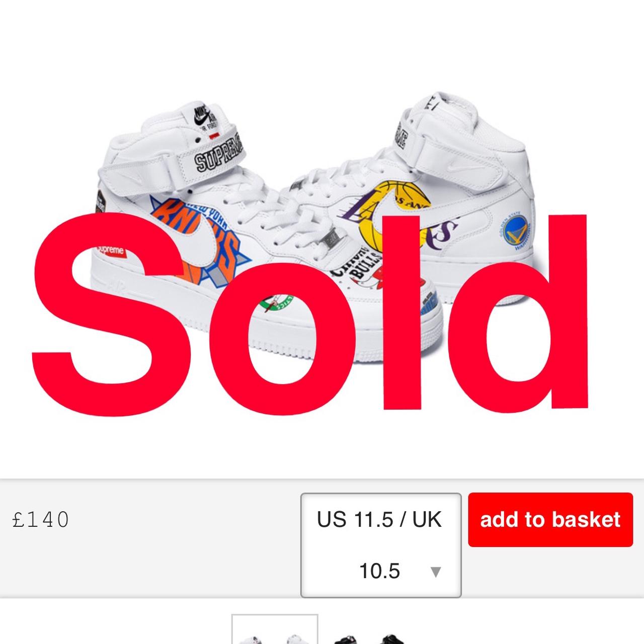Select the US 11.5 / UK 10.5 size box
Viewport: 644px width, 644px height.
381,545
